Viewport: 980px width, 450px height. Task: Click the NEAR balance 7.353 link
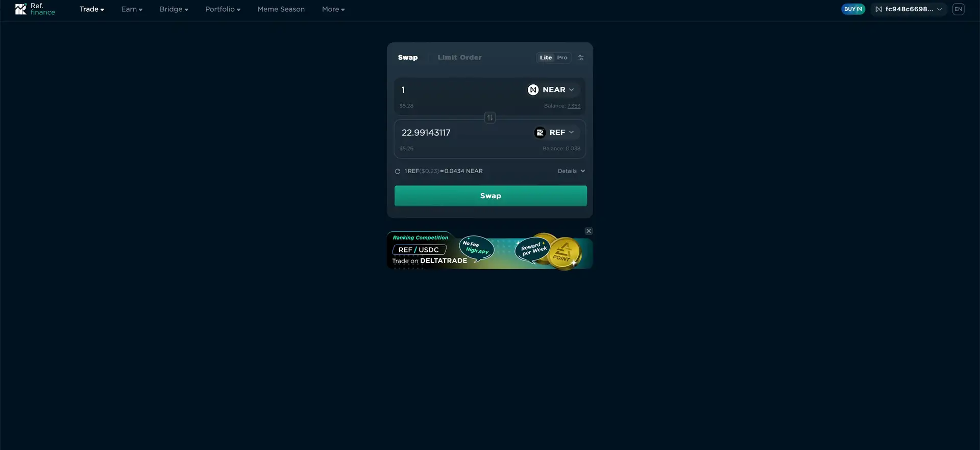(574, 106)
